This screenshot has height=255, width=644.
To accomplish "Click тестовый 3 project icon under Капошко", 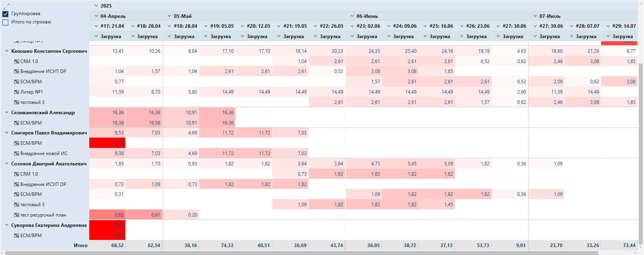I will (x=17, y=102).
